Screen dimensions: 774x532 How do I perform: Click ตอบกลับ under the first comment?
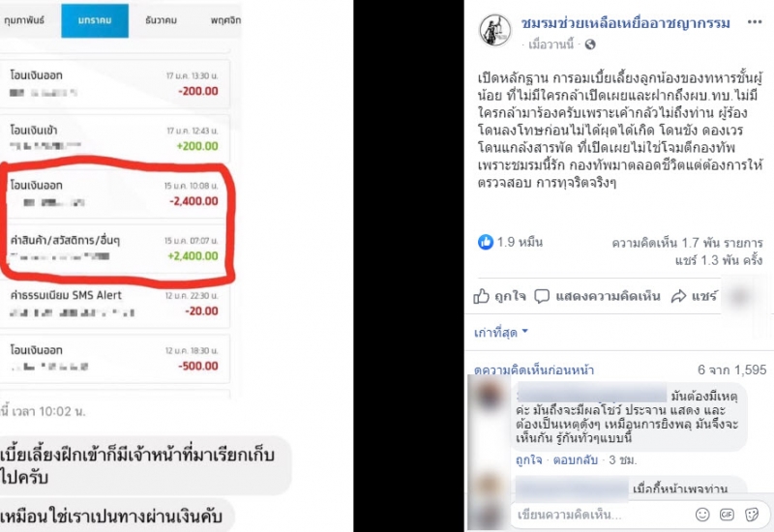(x=575, y=460)
